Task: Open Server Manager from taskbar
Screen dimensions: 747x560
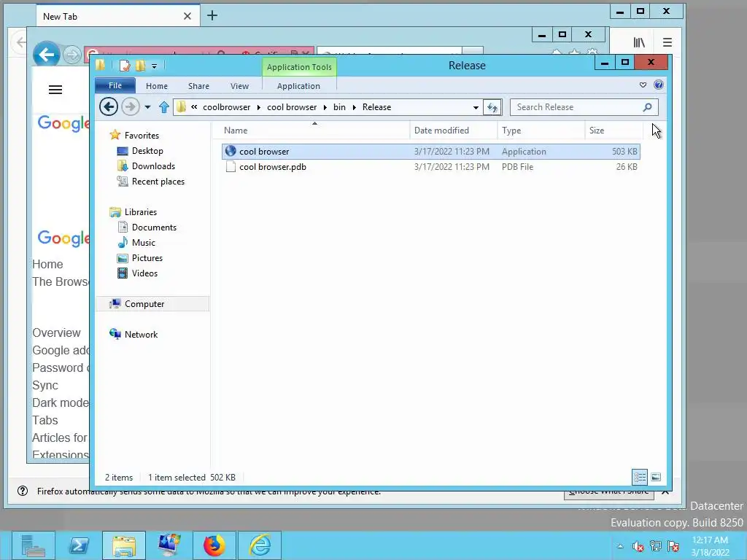Action: (x=34, y=545)
